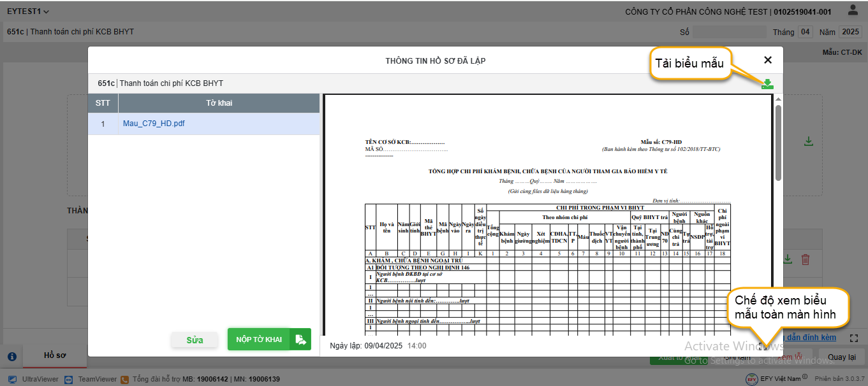Open the info icon at bottom left
This screenshot has height=386, width=868.
pos(11,357)
